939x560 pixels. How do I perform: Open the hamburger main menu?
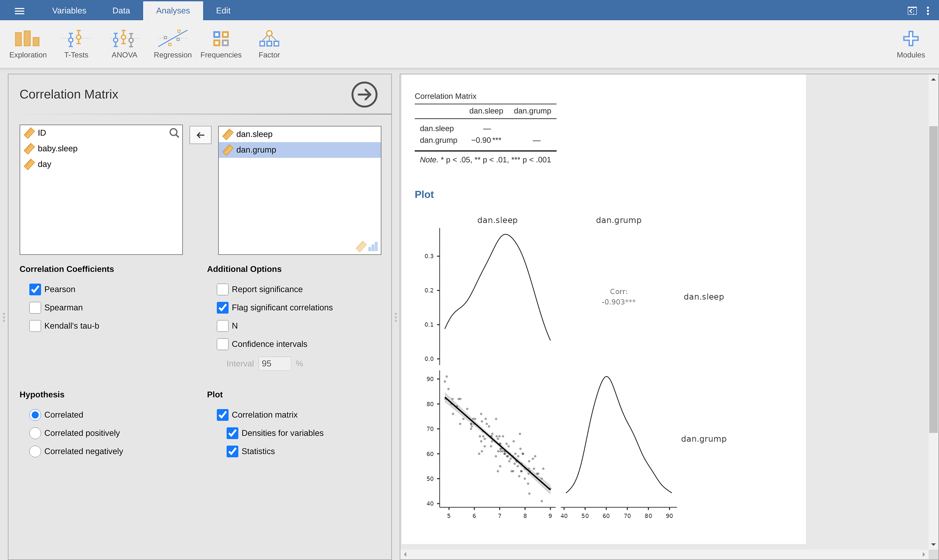point(19,11)
